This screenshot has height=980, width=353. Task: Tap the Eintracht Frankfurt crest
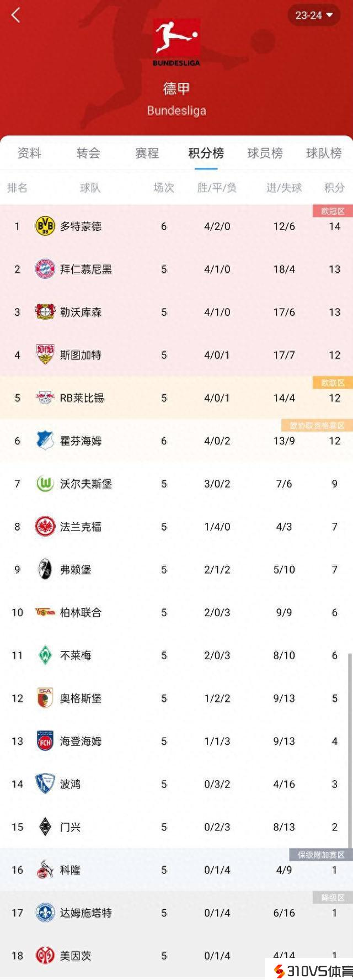point(45,527)
